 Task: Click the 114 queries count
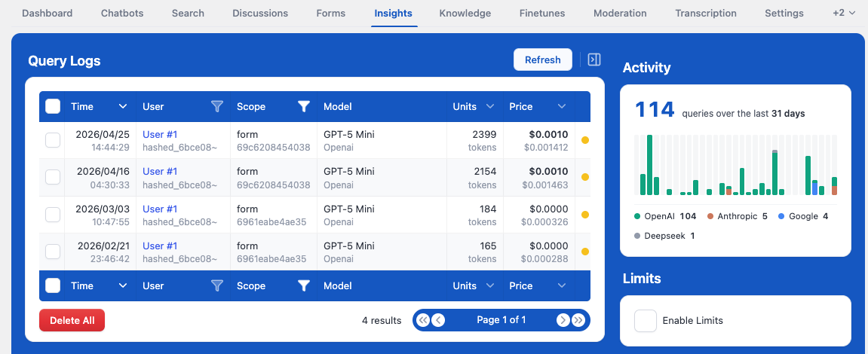pyautogui.click(x=655, y=109)
